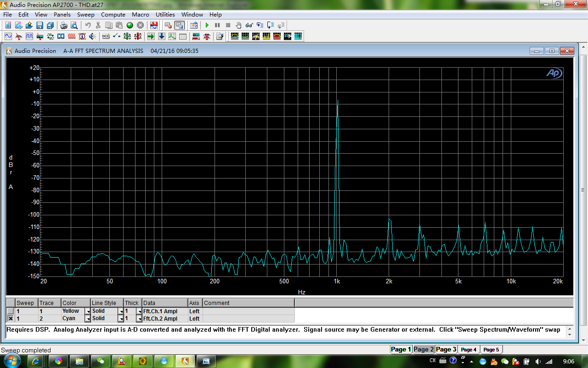Open the Sweep menu
This screenshot has height=368, width=588.
point(85,15)
